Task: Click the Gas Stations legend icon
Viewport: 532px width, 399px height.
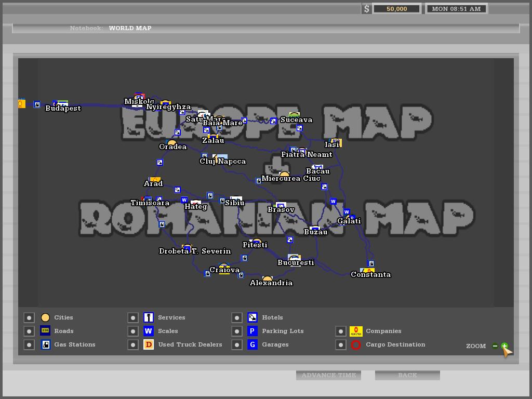Action: pos(45,344)
